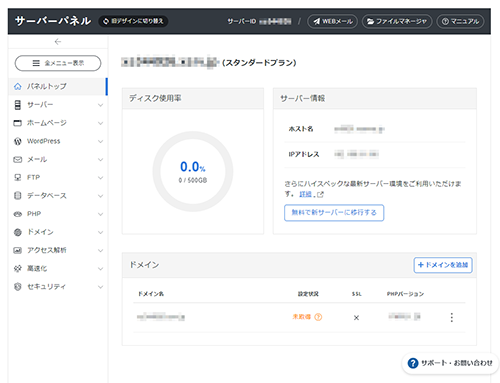Expand the FTP menu chevron
The height and width of the screenshot is (383, 500).
[x=100, y=178]
